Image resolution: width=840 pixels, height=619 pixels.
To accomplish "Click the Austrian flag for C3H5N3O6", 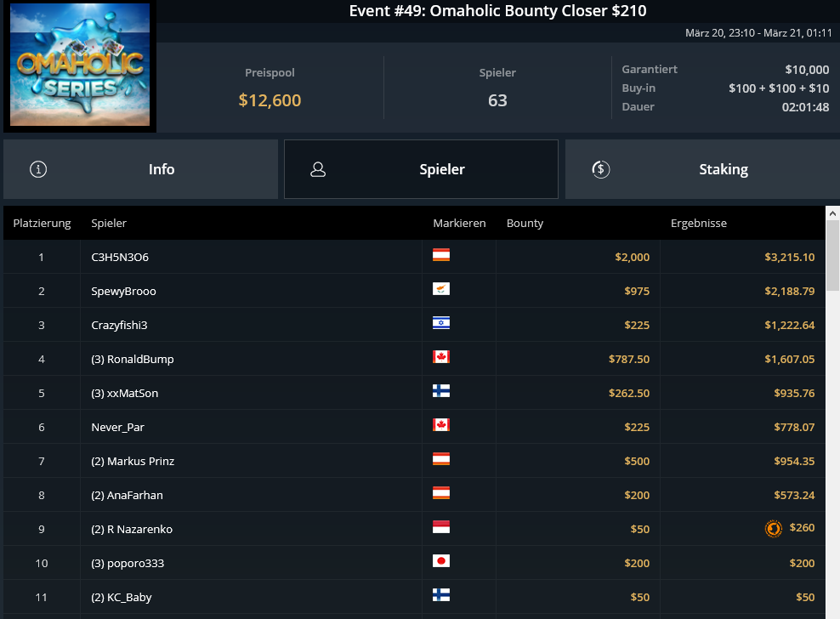I will pyautogui.click(x=441, y=255).
